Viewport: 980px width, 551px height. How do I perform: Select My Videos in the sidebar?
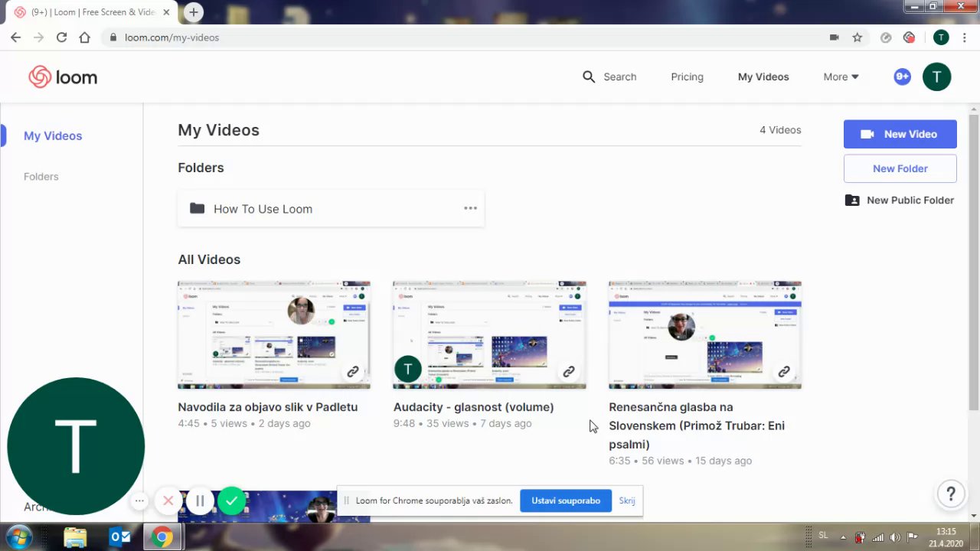[x=53, y=136]
